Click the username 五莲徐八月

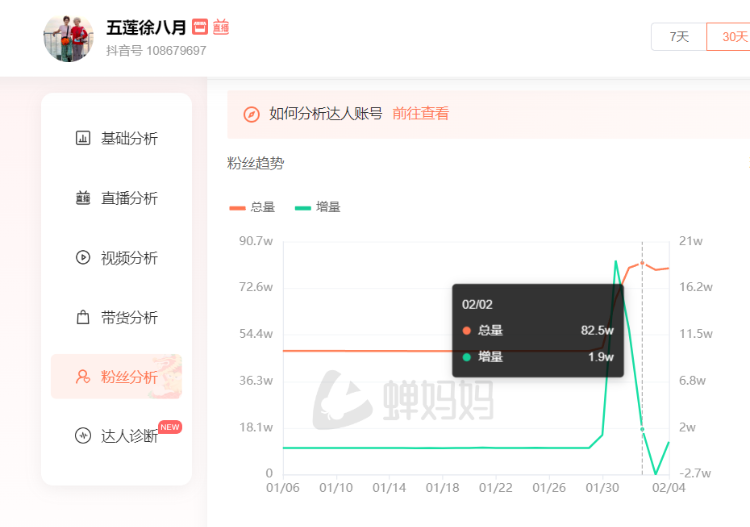click(146, 28)
